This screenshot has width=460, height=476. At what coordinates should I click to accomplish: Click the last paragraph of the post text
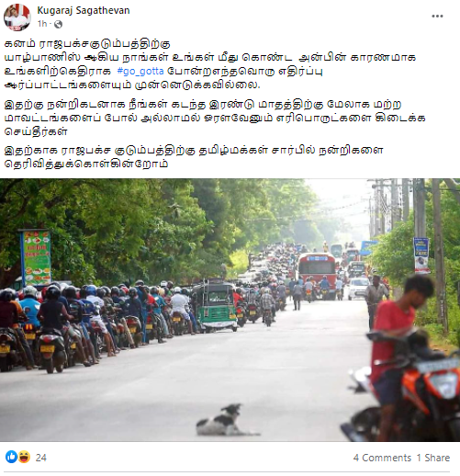coord(194,157)
